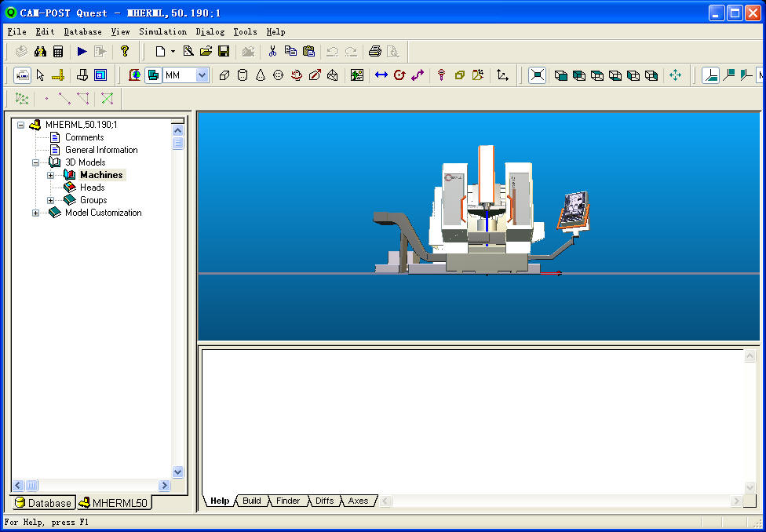
Task: Open the File menu
Action: tap(17, 31)
